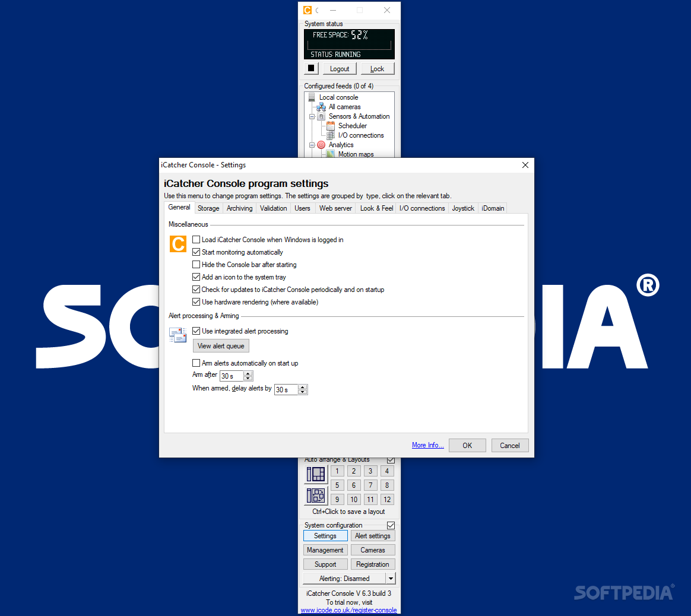
Task: Toggle the Auto arrange & Layouts section checkbox
Action: coord(391,460)
